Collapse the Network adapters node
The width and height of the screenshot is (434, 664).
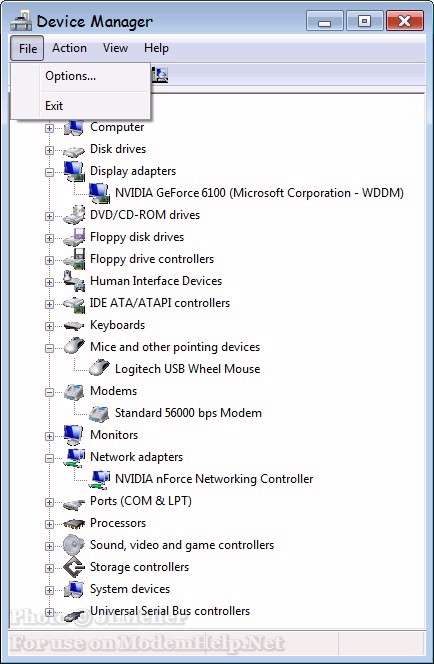(x=50, y=458)
